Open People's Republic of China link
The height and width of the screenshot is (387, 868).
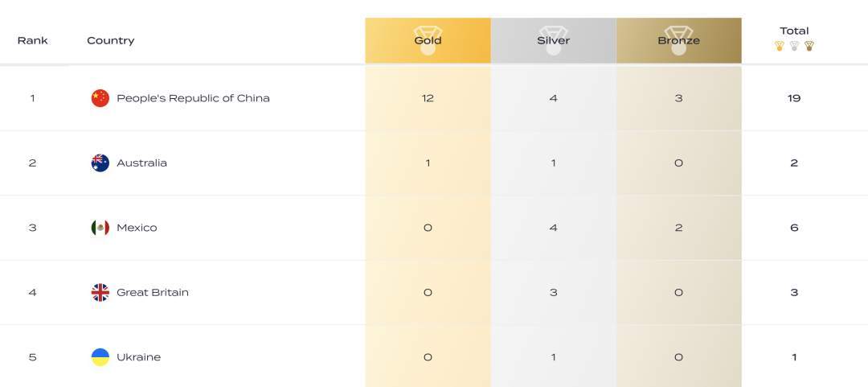point(193,98)
